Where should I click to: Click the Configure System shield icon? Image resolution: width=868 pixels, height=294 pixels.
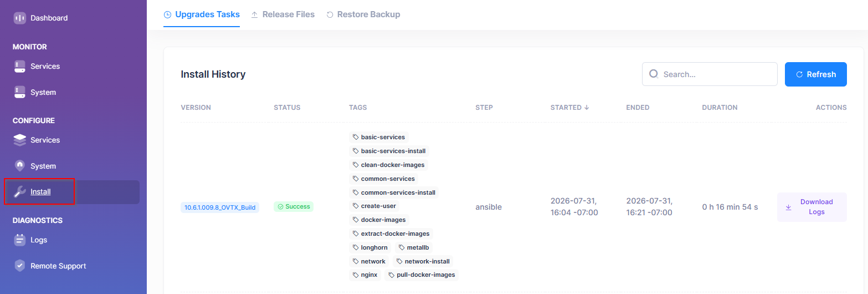point(20,166)
